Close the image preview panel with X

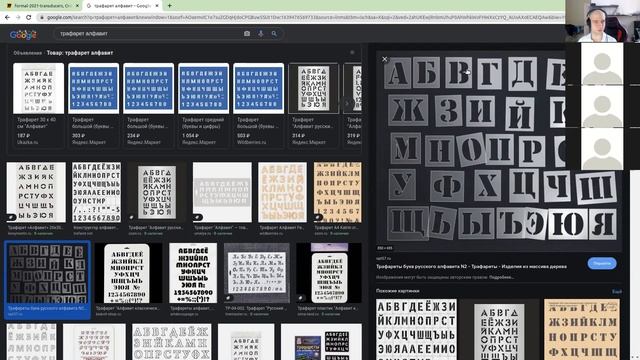point(384,59)
